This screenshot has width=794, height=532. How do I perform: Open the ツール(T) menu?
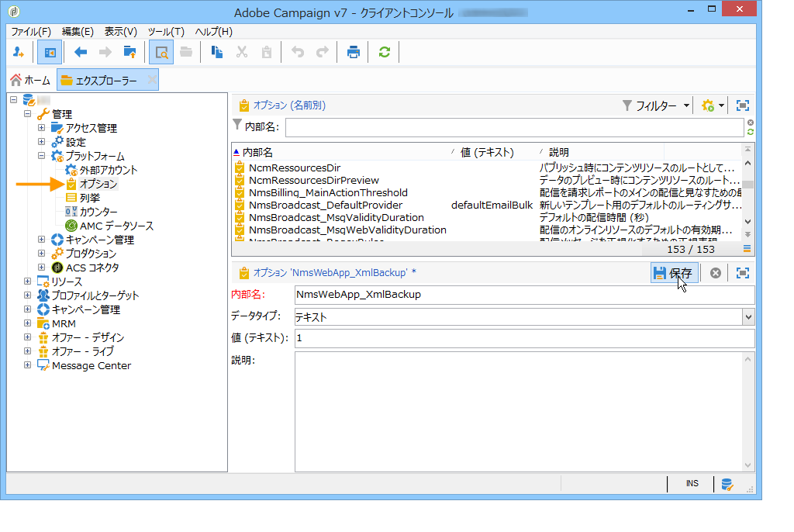pyautogui.click(x=166, y=32)
